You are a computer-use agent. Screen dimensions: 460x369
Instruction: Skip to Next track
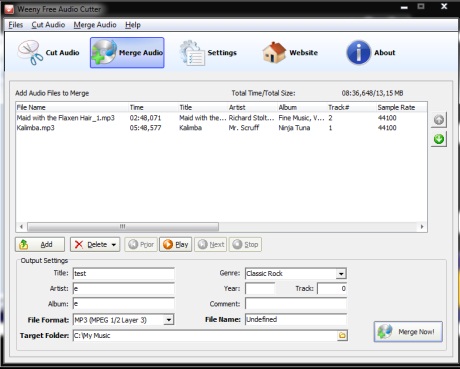click(x=211, y=244)
